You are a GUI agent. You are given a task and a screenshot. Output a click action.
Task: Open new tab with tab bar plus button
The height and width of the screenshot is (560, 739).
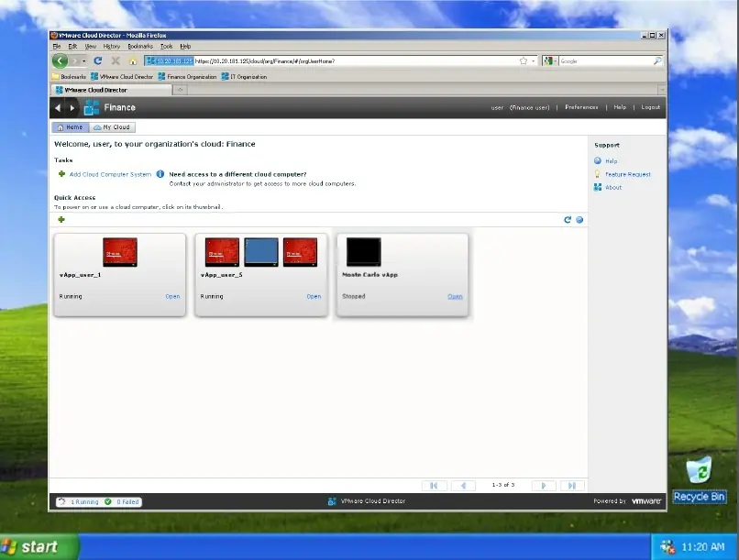coord(180,90)
